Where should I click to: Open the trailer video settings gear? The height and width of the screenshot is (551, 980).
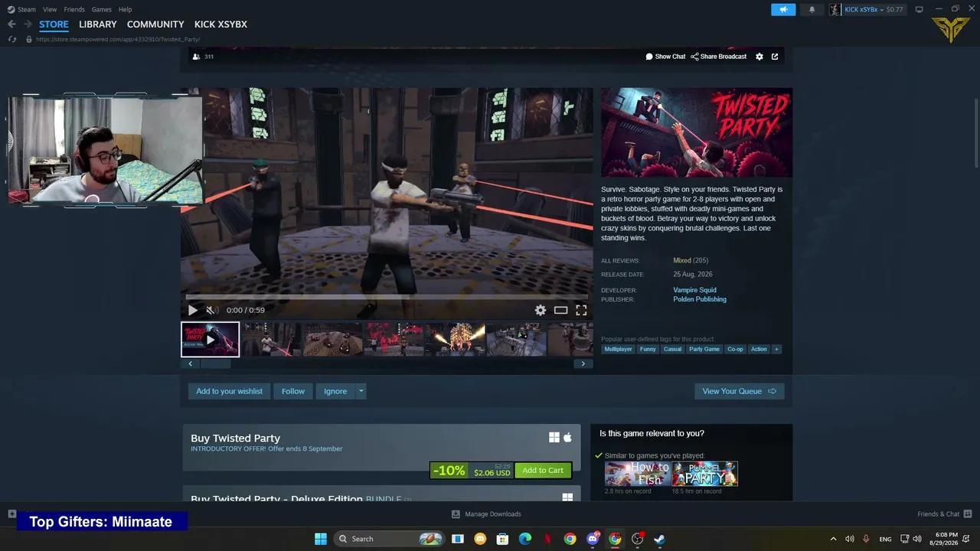(541, 310)
